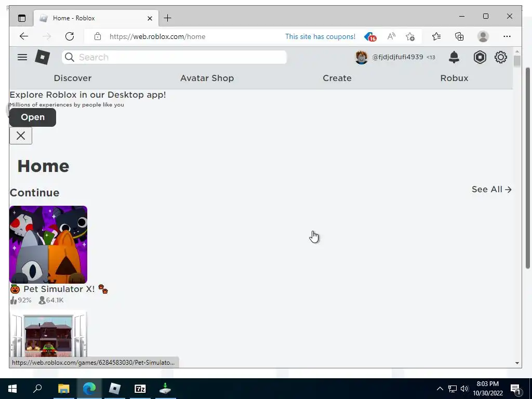
Task: Open the second game thumbnail with house
Action: click(x=48, y=334)
